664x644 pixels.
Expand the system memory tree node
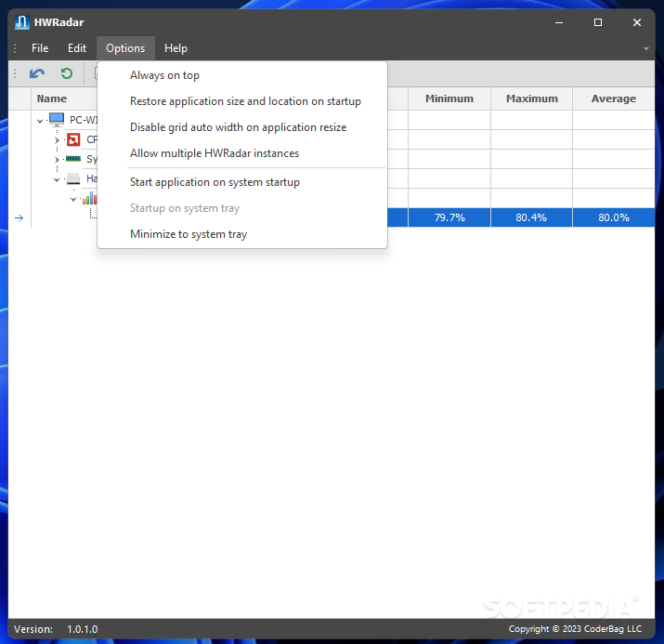coord(57,159)
